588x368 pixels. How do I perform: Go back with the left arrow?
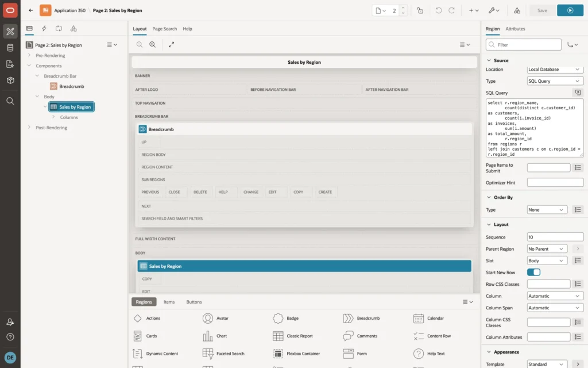[x=31, y=10]
